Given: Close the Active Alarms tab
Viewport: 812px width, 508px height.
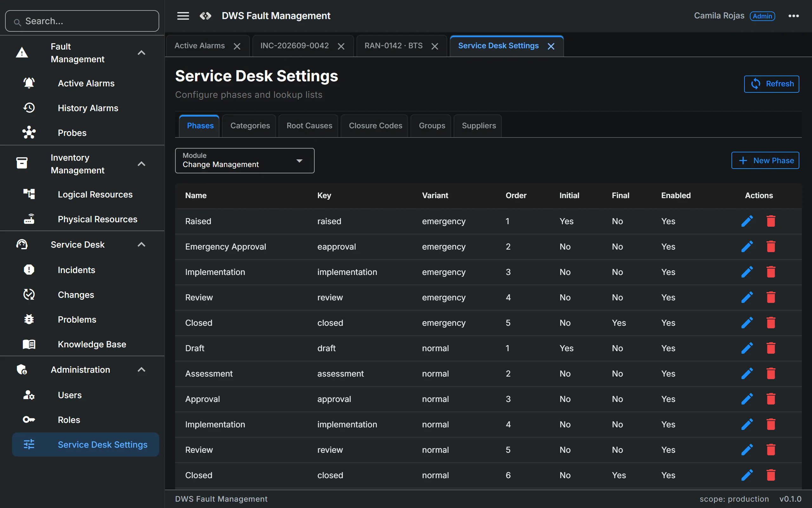Looking at the screenshot, I should pyautogui.click(x=237, y=46).
